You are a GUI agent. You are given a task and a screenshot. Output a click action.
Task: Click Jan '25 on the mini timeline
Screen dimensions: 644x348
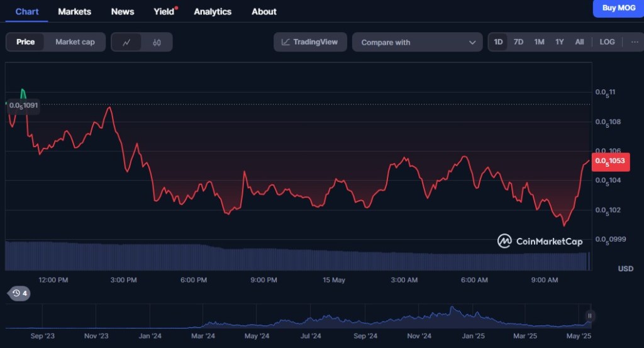tap(473, 336)
